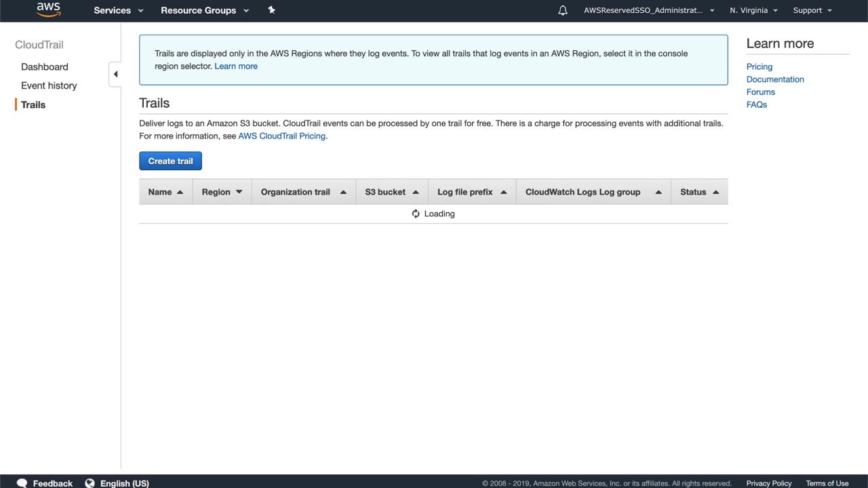Viewport: 868px width, 488px height.
Task: Open the Terms of Use footer link
Action: click(827, 483)
